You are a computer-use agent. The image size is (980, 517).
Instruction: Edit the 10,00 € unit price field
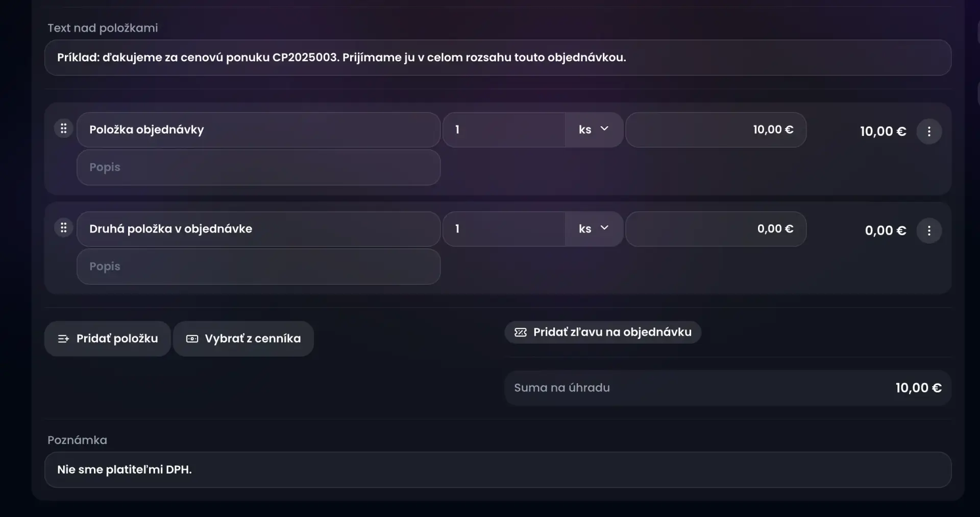pyautogui.click(x=716, y=130)
